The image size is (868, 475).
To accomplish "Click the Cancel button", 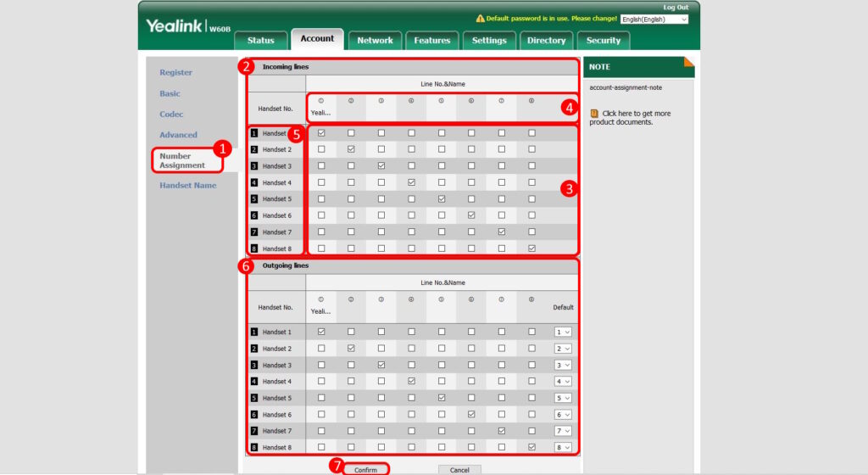I will (x=459, y=469).
